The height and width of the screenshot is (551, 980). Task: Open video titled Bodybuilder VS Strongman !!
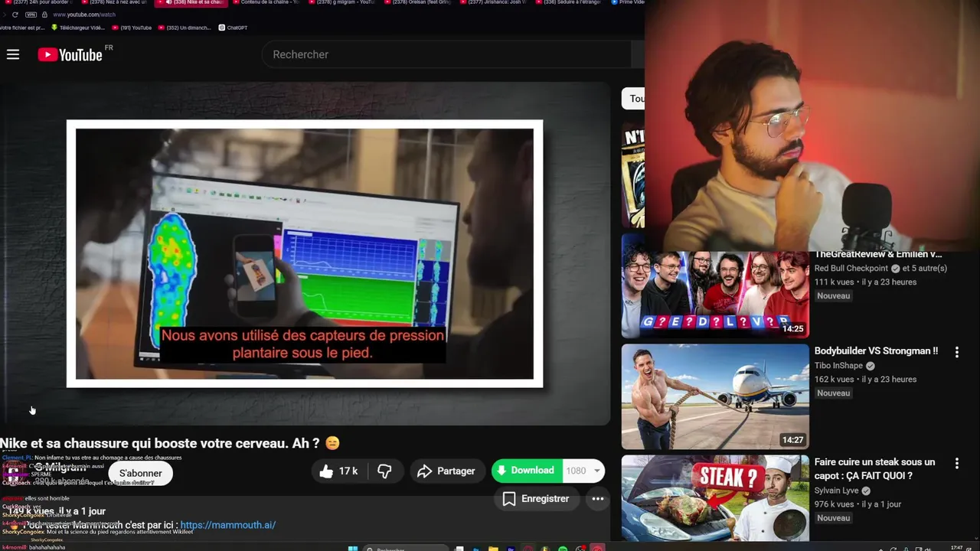(876, 351)
